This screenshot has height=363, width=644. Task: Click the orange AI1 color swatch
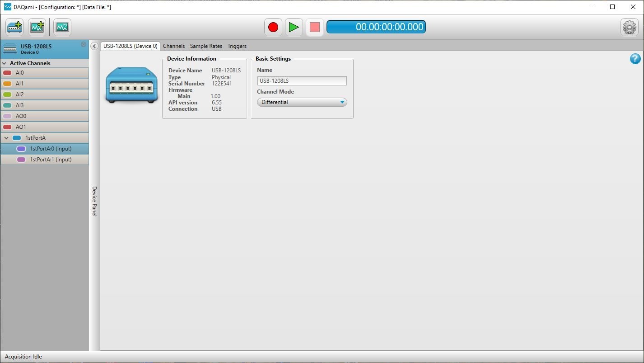coord(7,84)
